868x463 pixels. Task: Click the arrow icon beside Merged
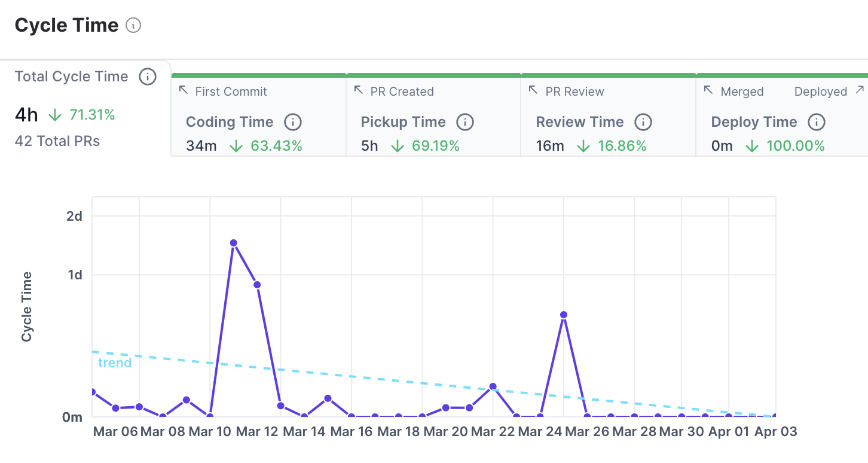point(708,90)
